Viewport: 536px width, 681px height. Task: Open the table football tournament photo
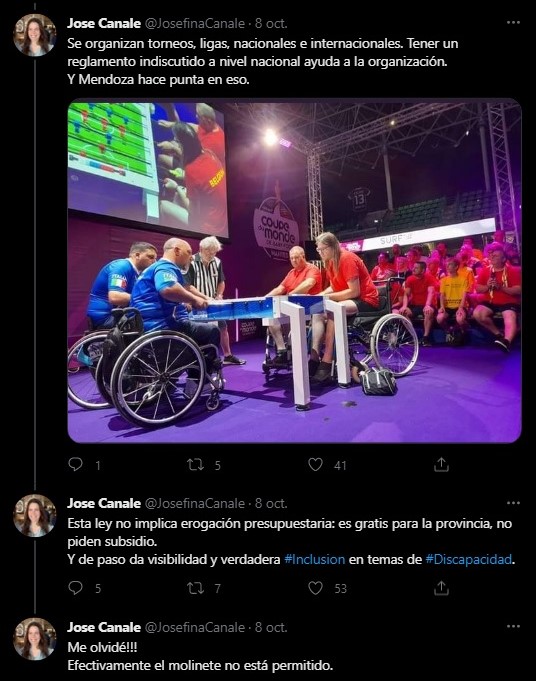pos(294,271)
